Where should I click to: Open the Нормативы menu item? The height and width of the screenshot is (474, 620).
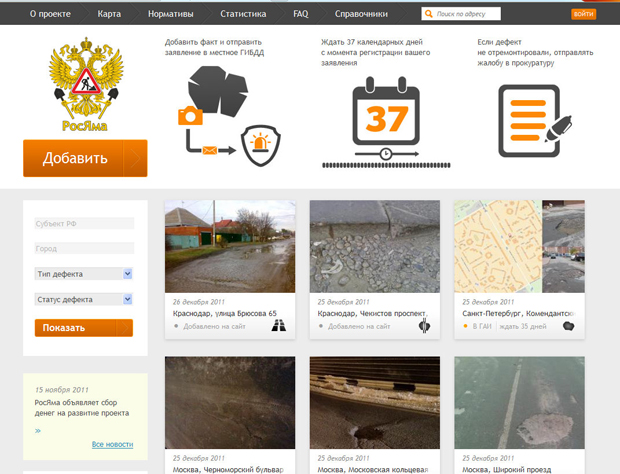point(171,15)
